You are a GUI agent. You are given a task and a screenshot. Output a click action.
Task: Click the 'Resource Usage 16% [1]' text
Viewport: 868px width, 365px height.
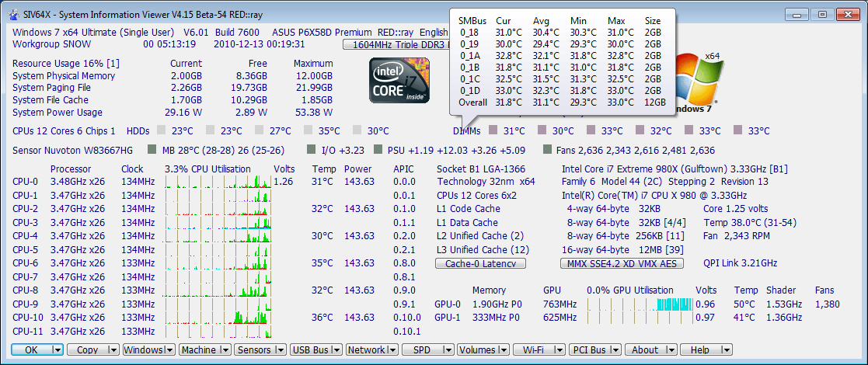pos(66,64)
